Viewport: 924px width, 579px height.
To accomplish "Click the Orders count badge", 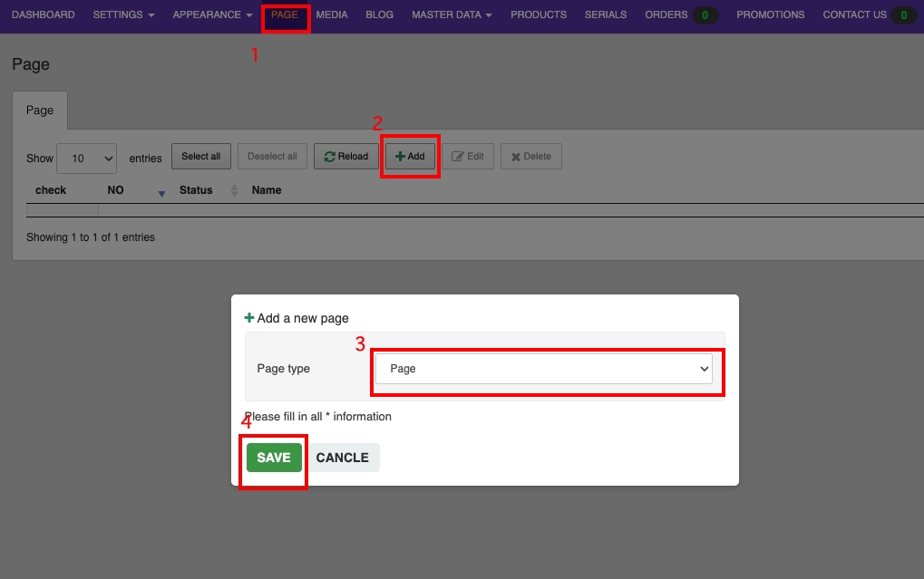I will (x=705, y=15).
